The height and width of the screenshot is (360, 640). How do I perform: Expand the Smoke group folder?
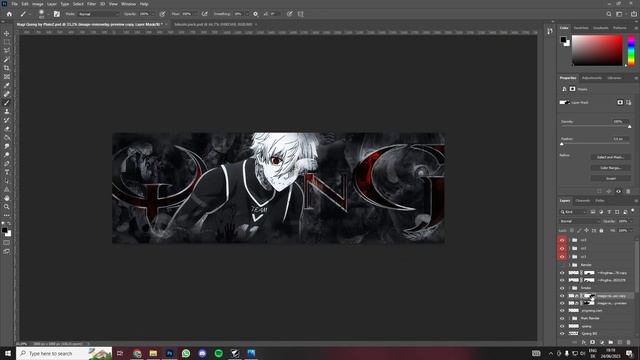(x=569, y=288)
